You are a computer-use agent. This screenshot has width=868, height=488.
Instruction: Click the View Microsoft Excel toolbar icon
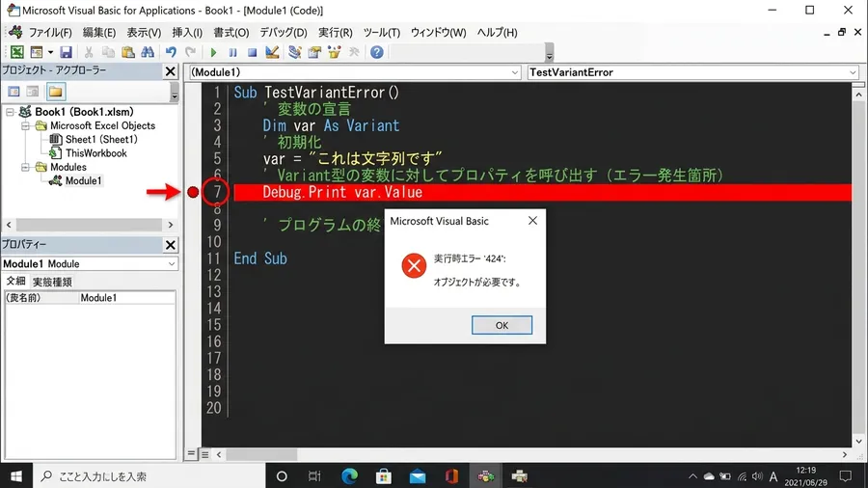pos(17,52)
